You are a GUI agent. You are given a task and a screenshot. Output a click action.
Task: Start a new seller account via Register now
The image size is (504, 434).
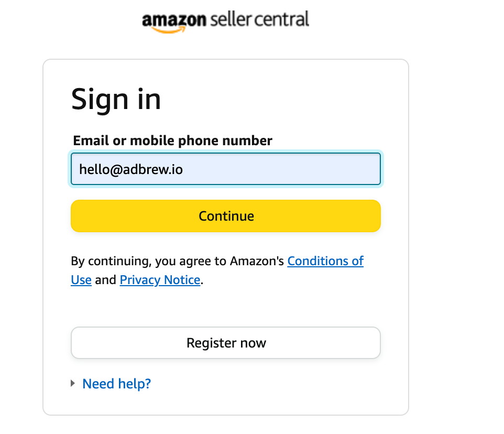[226, 343]
